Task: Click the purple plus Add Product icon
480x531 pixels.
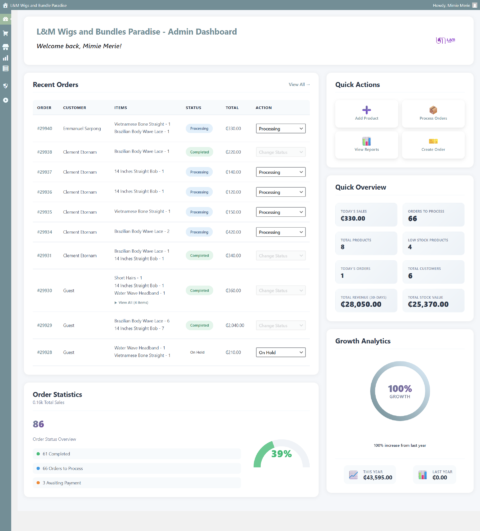Action: [366, 110]
